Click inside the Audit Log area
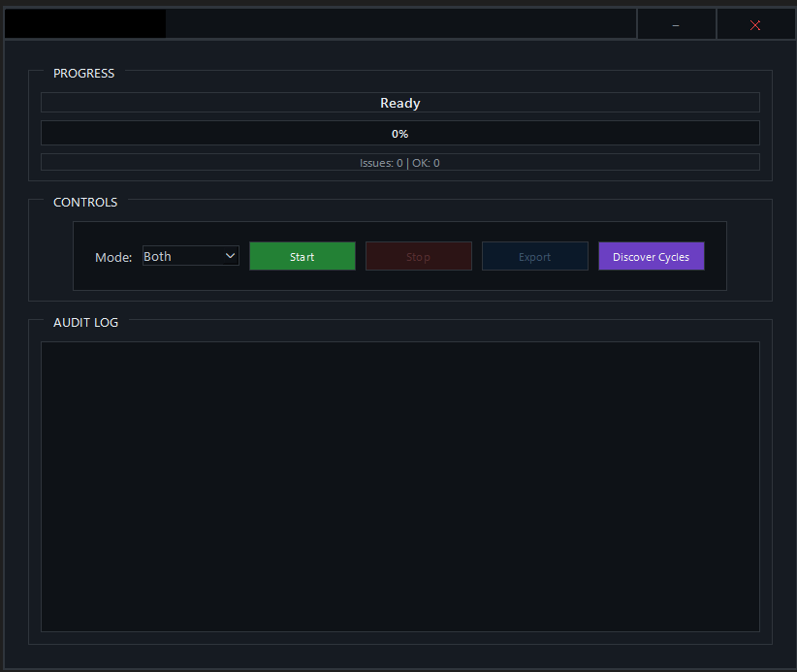 [x=399, y=485]
